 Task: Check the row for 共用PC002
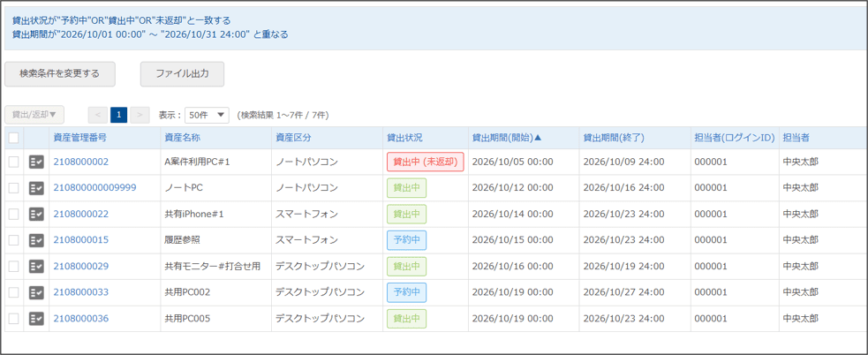(14, 292)
